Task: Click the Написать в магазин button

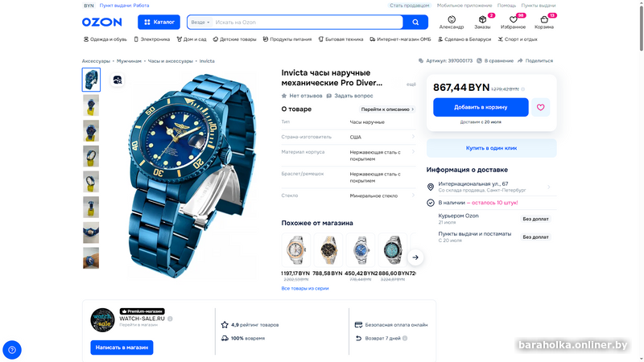Action: coord(122,348)
